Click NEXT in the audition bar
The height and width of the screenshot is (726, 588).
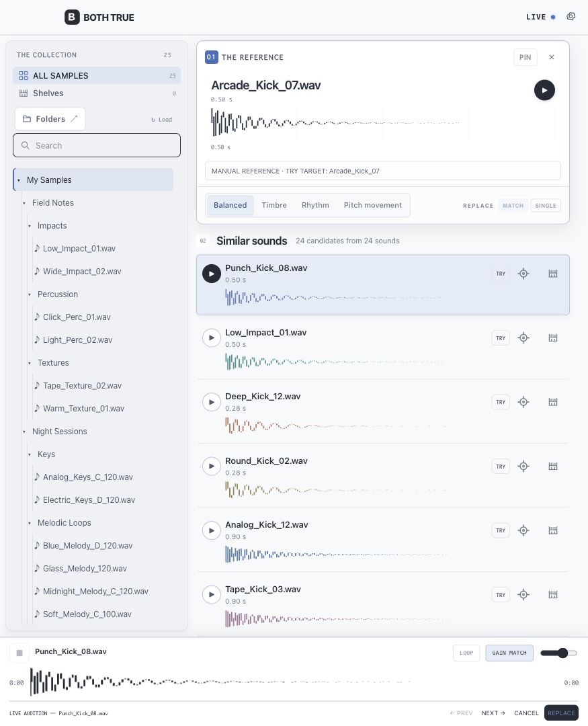pyautogui.click(x=493, y=713)
